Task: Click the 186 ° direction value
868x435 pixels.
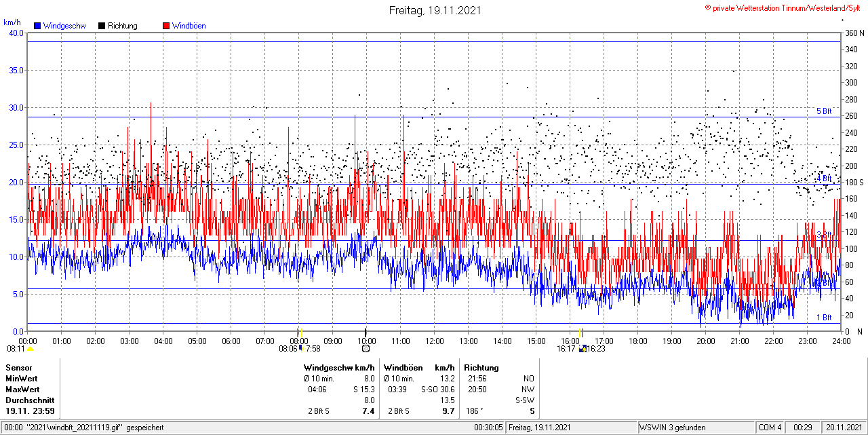Action: tap(473, 411)
